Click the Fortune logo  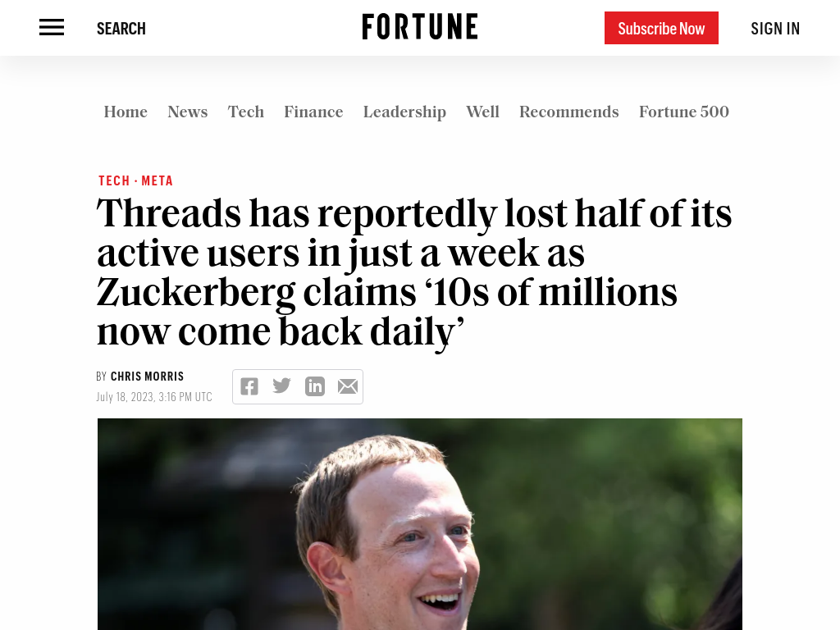pyautogui.click(x=420, y=27)
